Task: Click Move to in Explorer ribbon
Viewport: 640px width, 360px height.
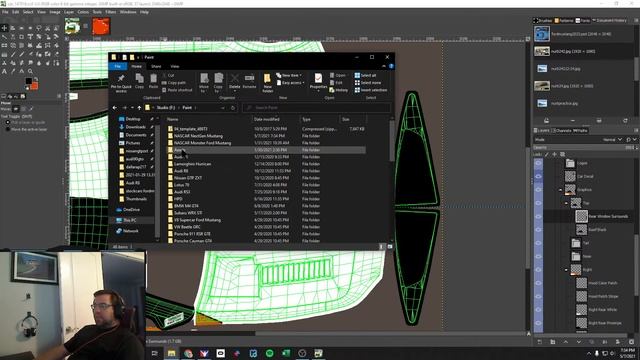Action: (204, 83)
